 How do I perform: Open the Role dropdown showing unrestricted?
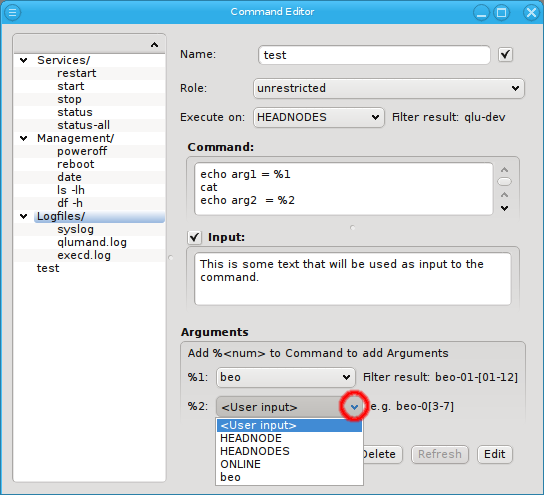(389, 88)
